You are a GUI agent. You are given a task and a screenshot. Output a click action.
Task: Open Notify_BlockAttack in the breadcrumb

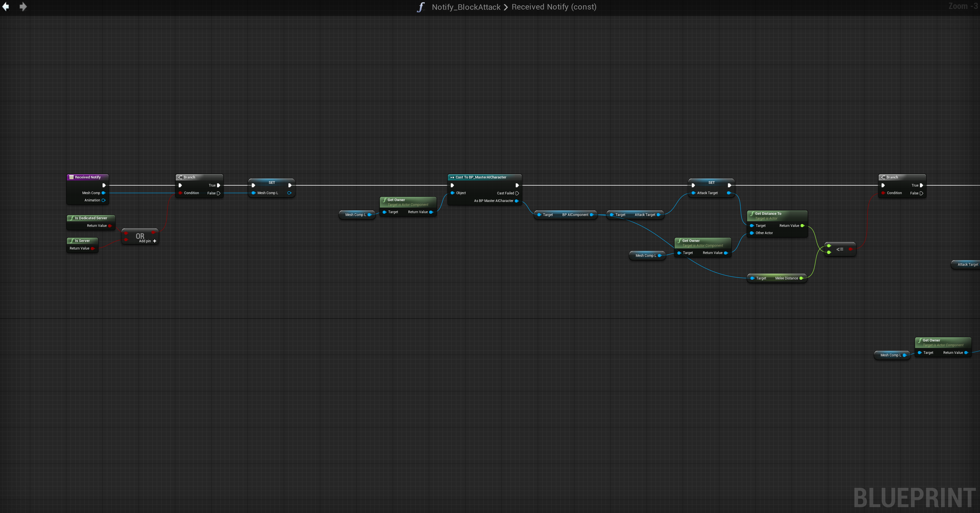466,7
